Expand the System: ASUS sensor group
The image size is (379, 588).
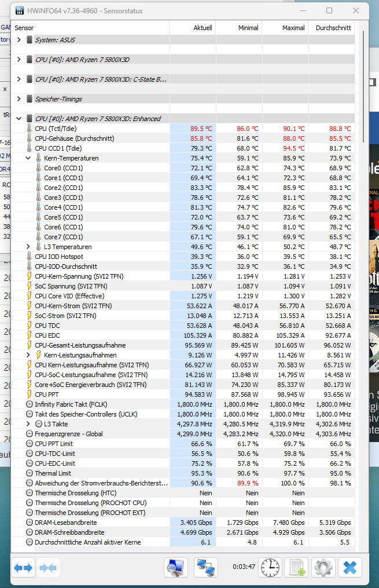coord(19,40)
